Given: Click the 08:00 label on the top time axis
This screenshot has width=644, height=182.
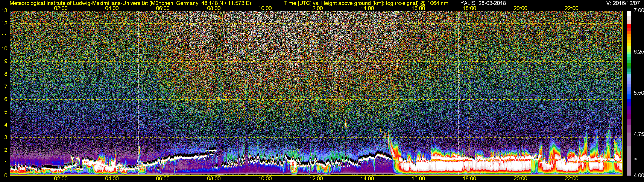Looking at the screenshot, I should click(214, 8).
